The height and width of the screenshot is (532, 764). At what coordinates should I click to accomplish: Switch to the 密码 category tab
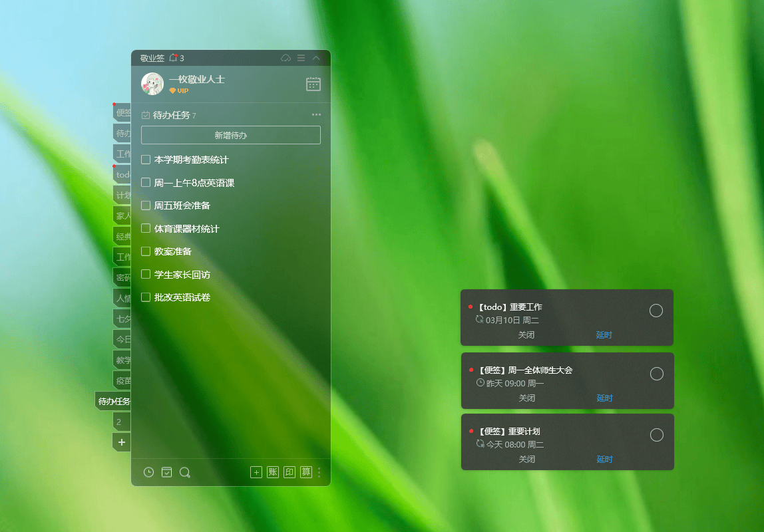tap(122, 278)
